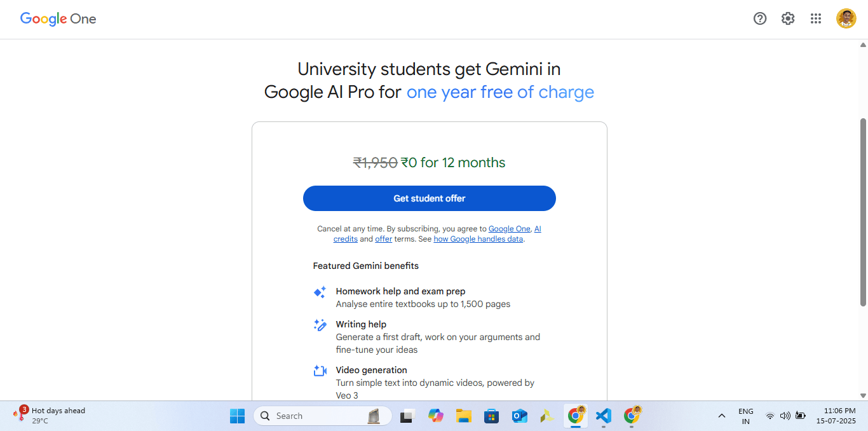
Task: Open the offer terms link
Action: (384, 239)
